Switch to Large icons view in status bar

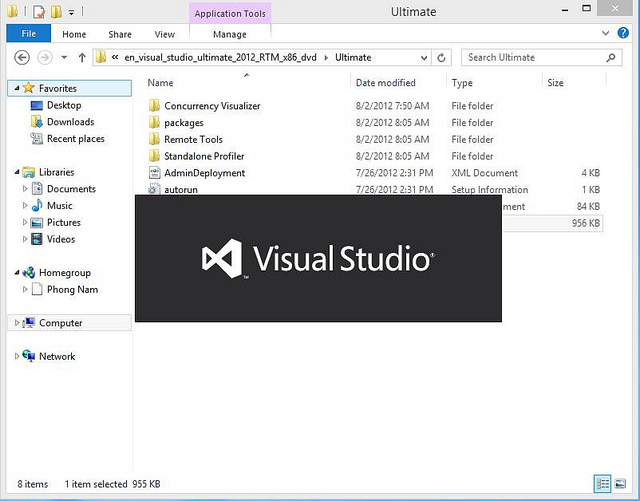pos(620,484)
